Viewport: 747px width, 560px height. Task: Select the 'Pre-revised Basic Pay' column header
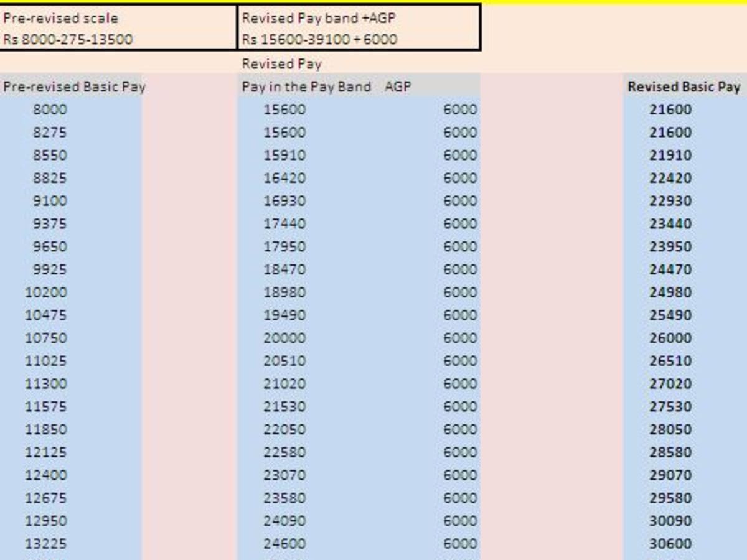[x=73, y=86]
